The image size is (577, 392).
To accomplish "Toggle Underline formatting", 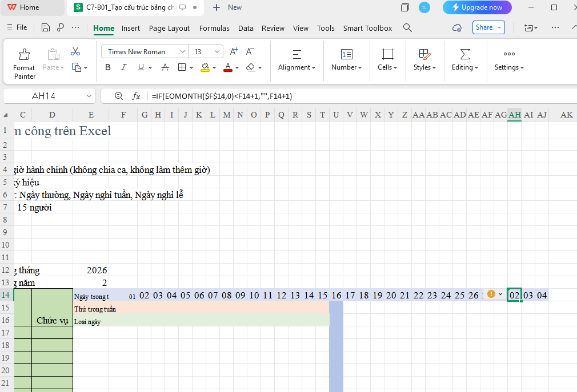I will pos(141,67).
